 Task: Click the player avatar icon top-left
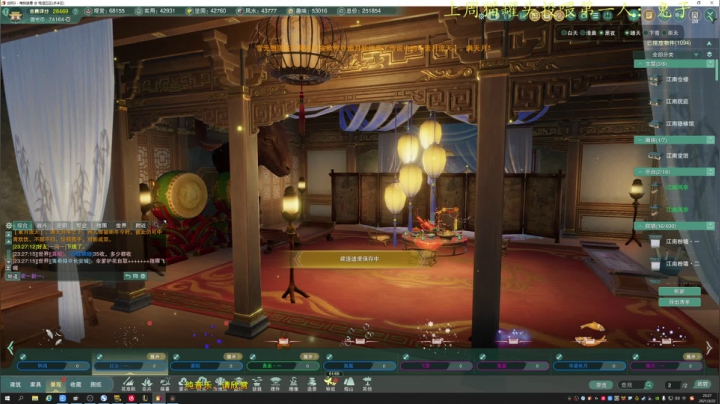pos(16,15)
